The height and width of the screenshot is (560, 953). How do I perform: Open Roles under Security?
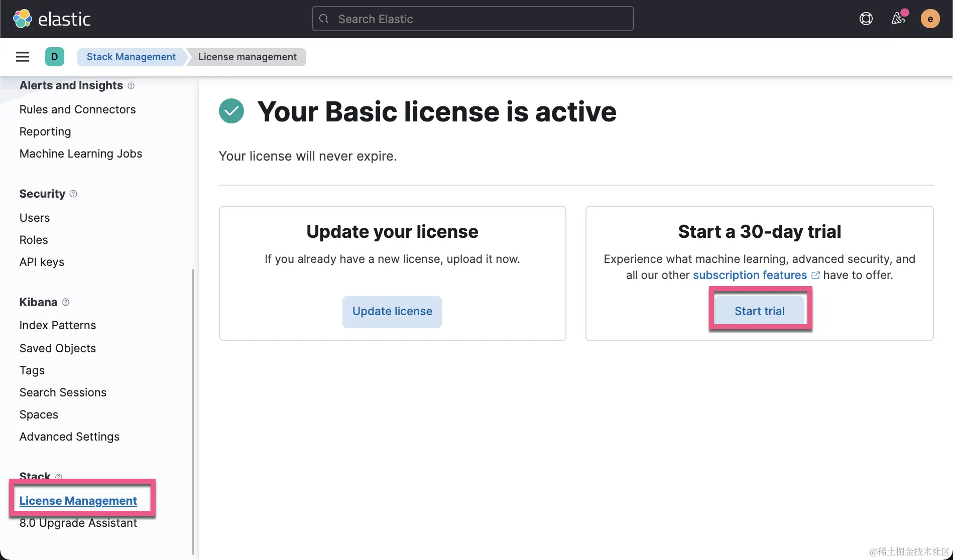click(34, 240)
